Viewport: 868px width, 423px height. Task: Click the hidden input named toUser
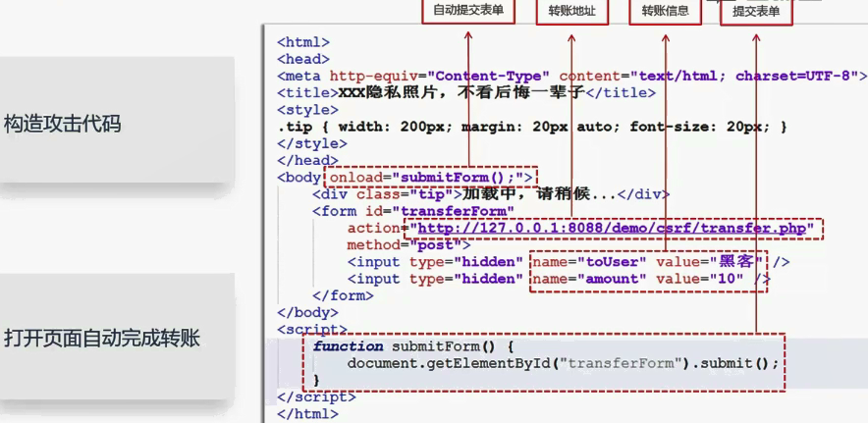[x=569, y=262]
